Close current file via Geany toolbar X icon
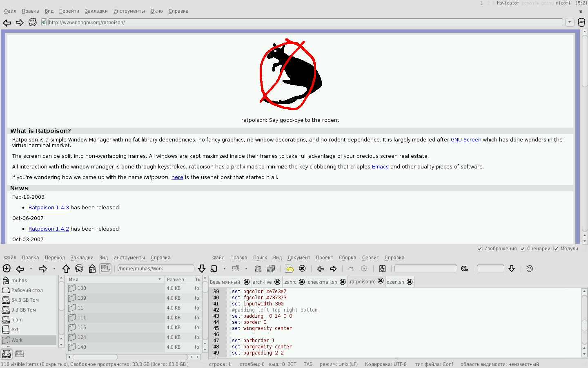The width and height of the screenshot is (588, 368). 302,269
